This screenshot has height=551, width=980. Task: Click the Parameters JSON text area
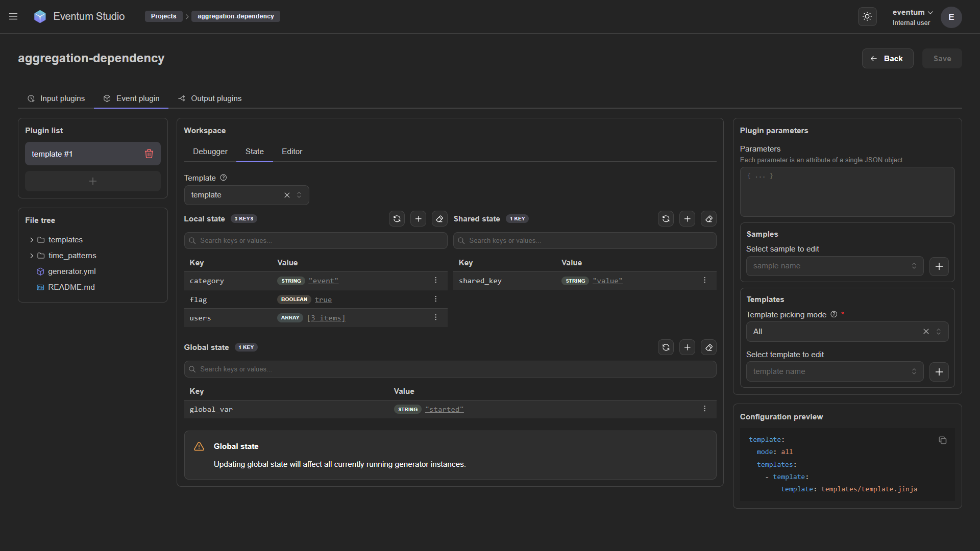click(847, 192)
